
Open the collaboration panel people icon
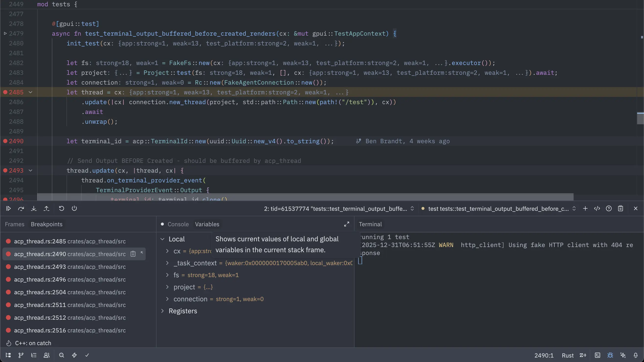(x=47, y=355)
